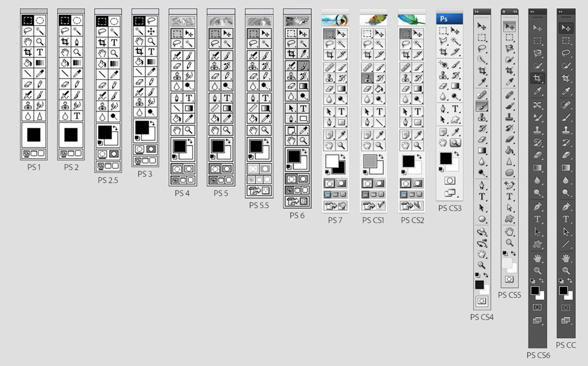Select the Pen tool in PS 2 toolbar
The image size is (588, 366).
pyautogui.click(x=77, y=42)
